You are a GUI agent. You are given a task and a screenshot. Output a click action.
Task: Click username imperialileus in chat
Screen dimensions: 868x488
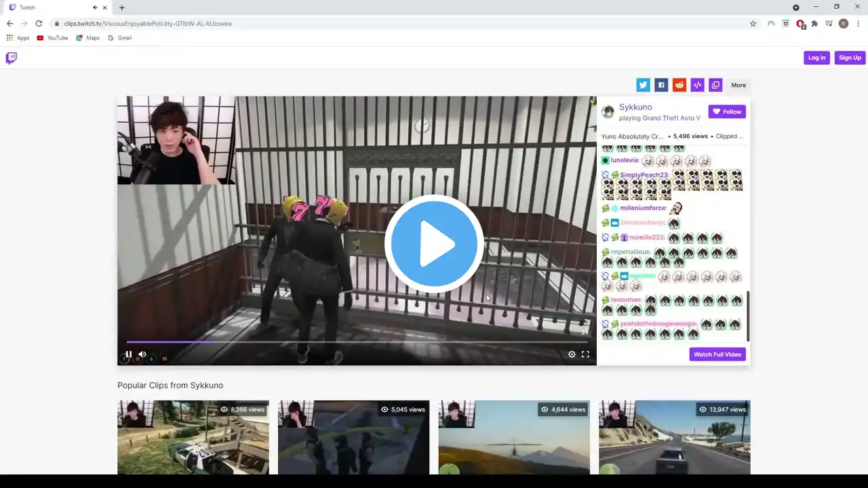coord(631,252)
